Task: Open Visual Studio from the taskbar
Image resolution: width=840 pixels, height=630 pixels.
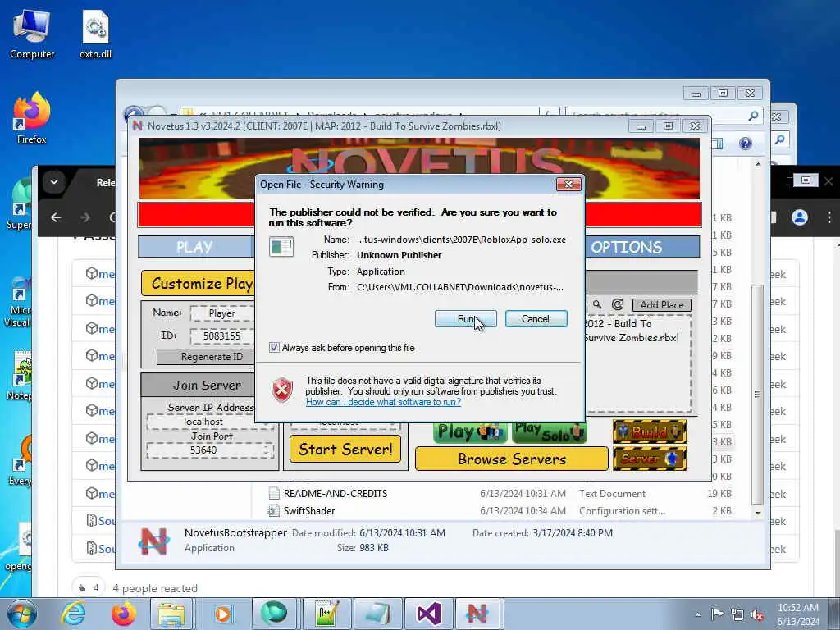Action: 428,614
